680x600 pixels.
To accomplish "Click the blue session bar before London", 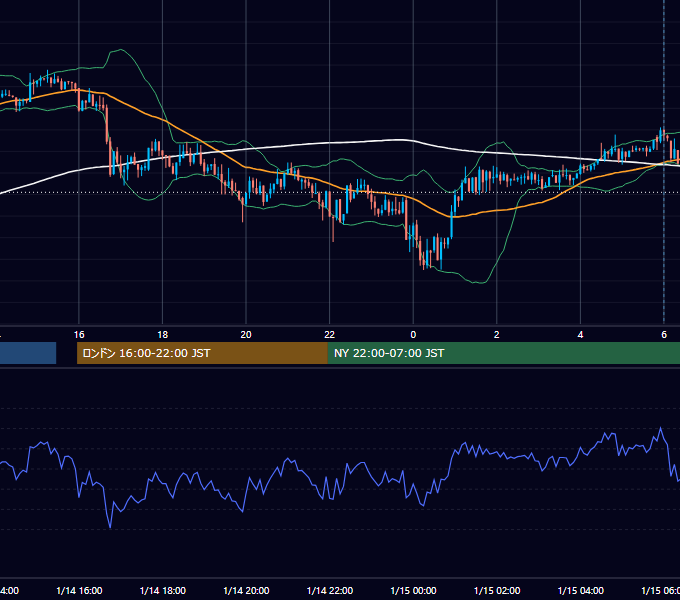I will point(28,353).
